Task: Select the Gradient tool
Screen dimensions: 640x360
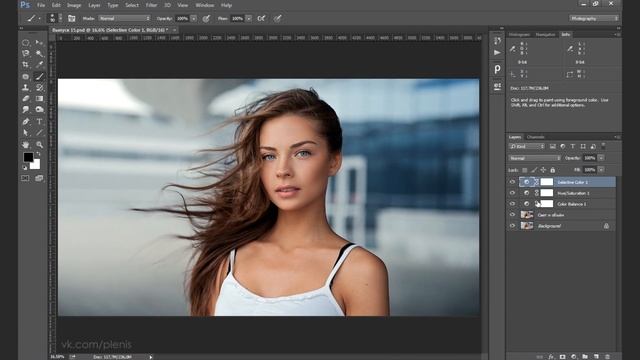Action: [39, 98]
